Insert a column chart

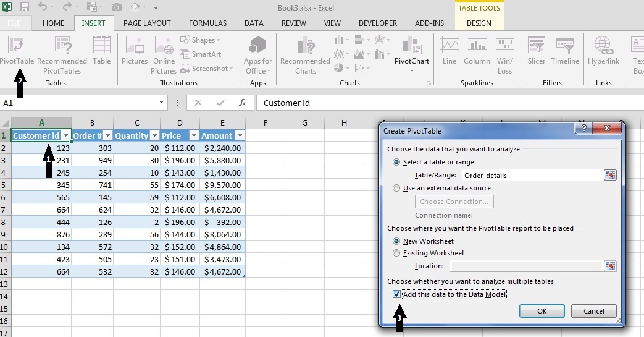[x=341, y=40]
